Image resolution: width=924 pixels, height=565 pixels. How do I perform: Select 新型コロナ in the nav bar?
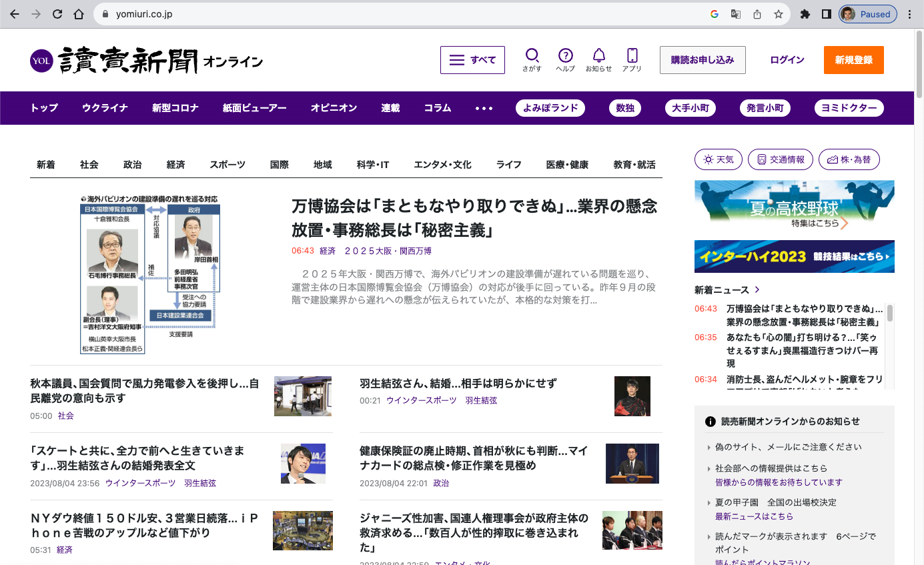[175, 108]
